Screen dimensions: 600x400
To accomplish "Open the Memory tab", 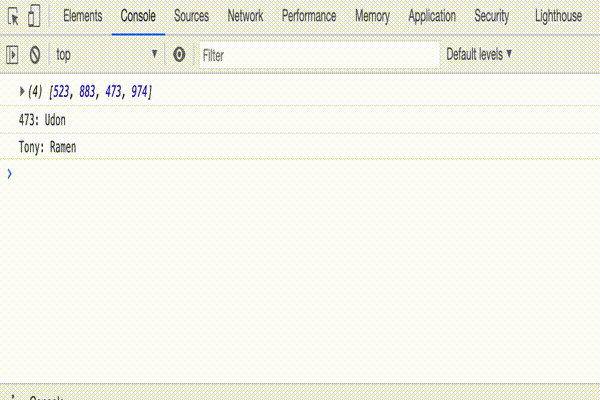I will [x=372, y=16].
